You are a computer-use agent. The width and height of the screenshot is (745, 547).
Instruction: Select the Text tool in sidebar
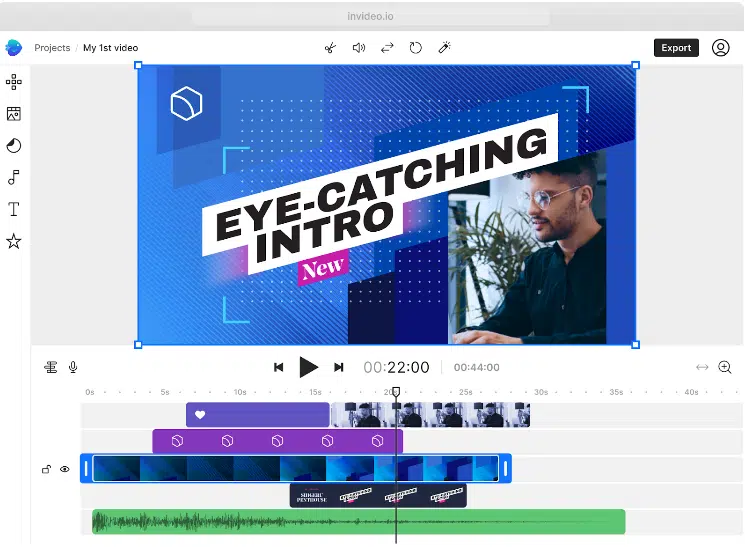pos(14,209)
